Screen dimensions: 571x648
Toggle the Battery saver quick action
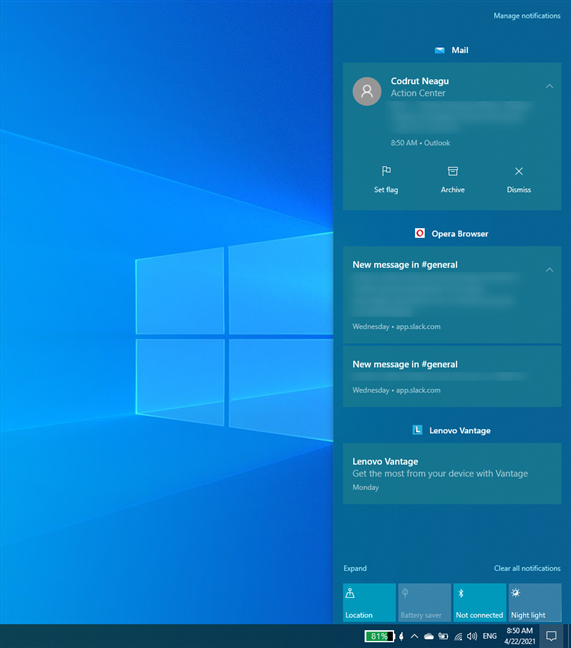[x=424, y=602]
